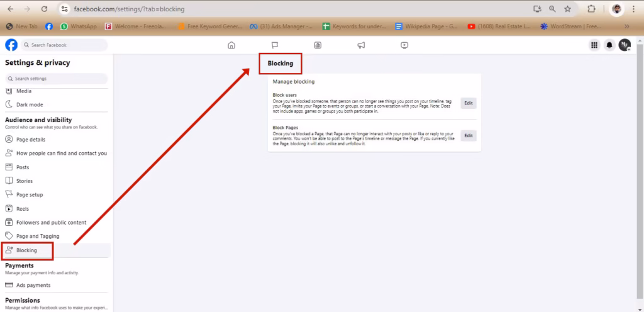Click the Payments section heading
Image resolution: width=644 pixels, height=312 pixels.
(x=19, y=265)
